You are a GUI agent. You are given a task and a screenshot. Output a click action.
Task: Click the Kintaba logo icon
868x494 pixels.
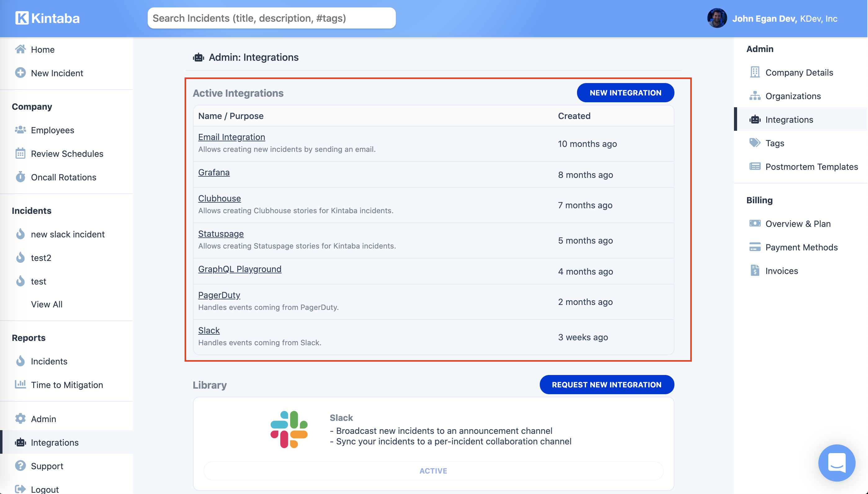22,18
